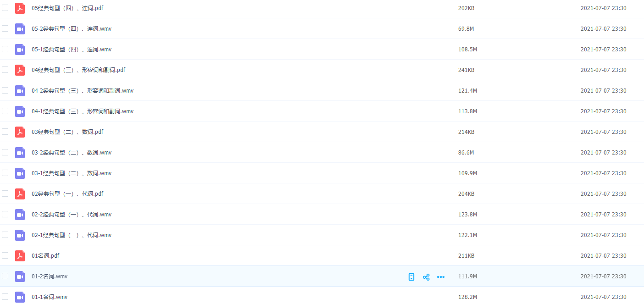Click PDF icon of 05经典句型（四）、连词.pdf
The image size is (644, 304).
pyautogui.click(x=20, y=8)
